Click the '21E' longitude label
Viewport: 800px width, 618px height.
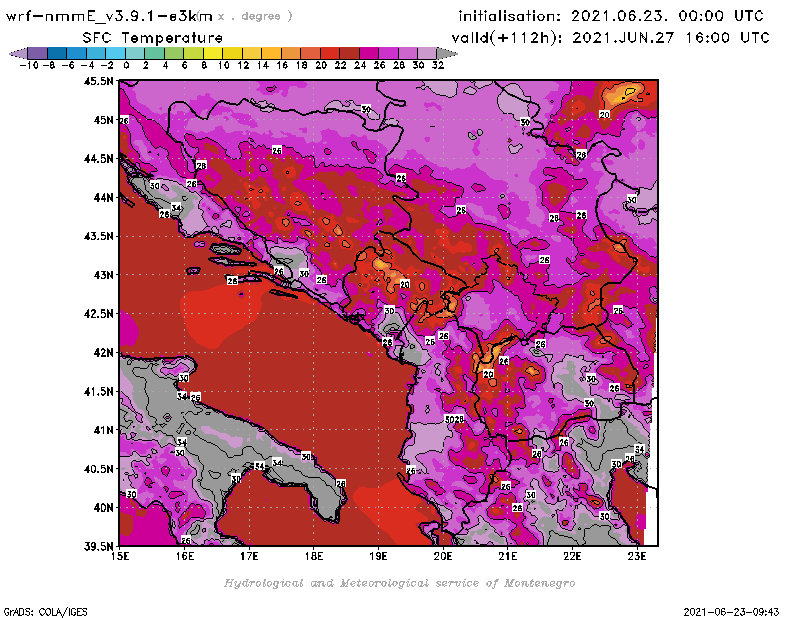[x=508, y=556]
